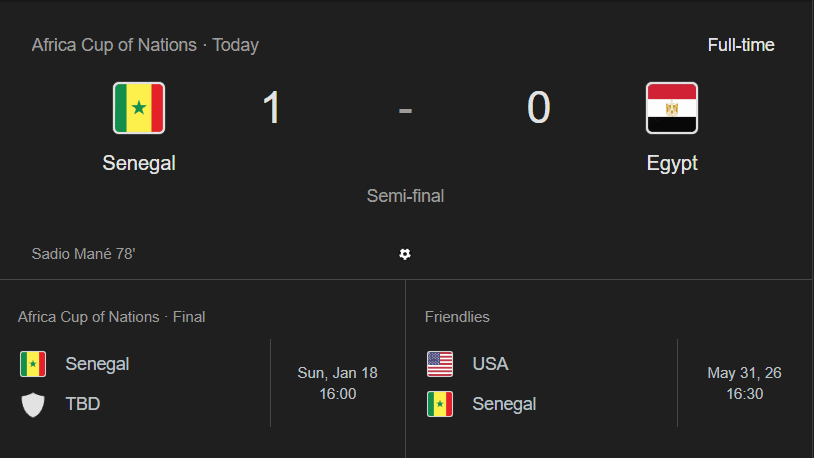Click the large Senegal flag icon
The height and width of the screenshot is (458, 814).
click(139, 108)
